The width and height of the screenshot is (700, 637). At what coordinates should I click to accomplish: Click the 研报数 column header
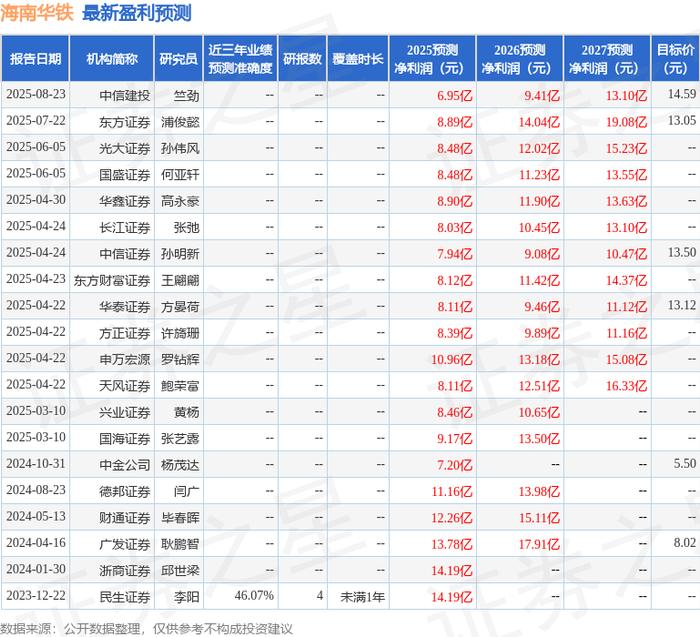coord(302,59)
